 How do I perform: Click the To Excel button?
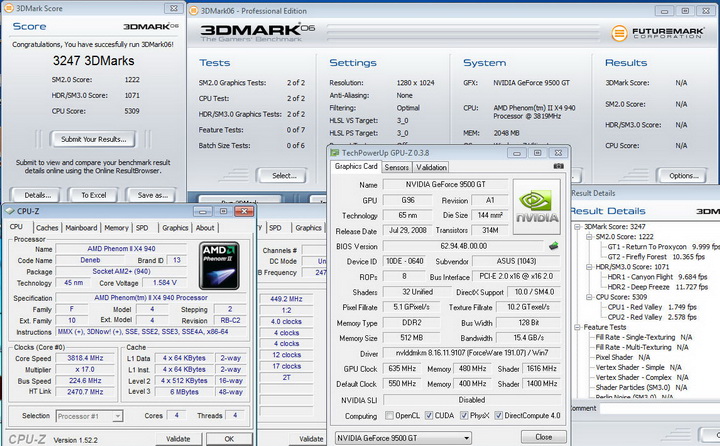coord(94,195)
